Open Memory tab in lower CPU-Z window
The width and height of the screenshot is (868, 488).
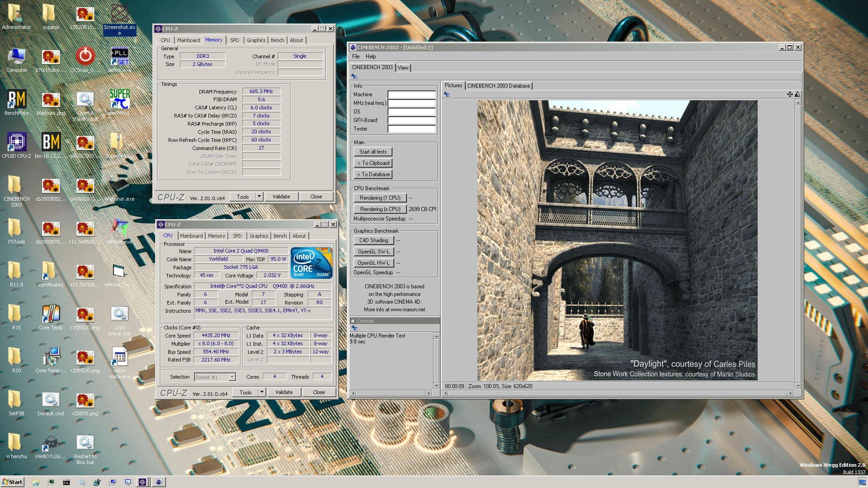[x=216, y=236]
